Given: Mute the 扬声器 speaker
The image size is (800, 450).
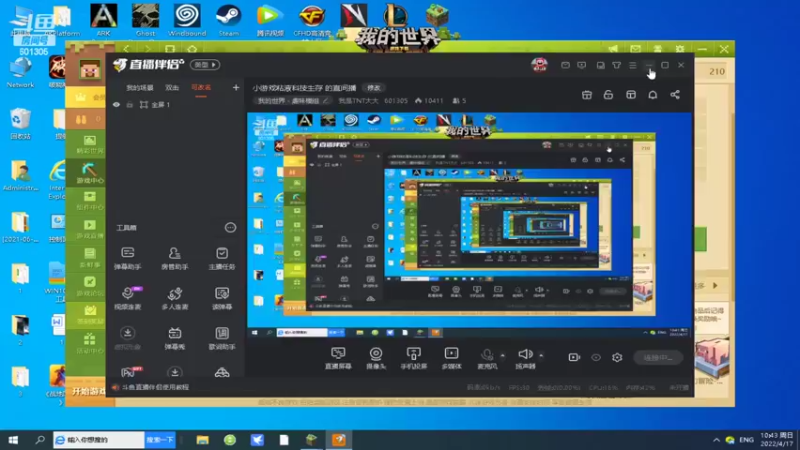Looking at the screenshot, I should (x=525, y=358).
